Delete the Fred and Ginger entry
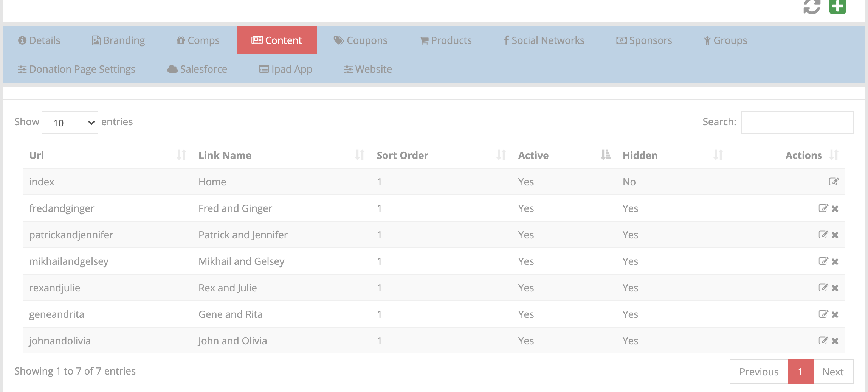 click(835, 208)
